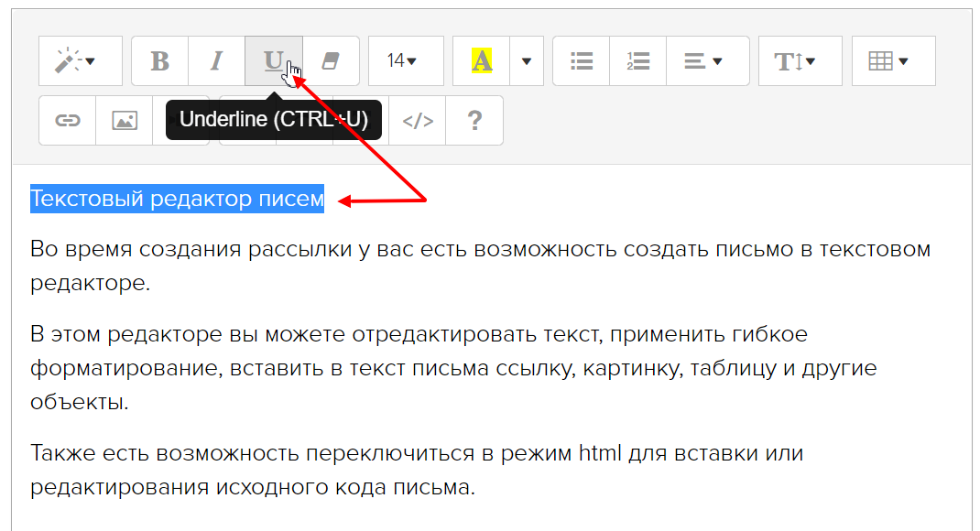Image resolution: width=980 pixels, height=531 pixels.
Task: Click the highlighted heading 'Текстовый редактор писем'
Action: [x=177, y=199]
